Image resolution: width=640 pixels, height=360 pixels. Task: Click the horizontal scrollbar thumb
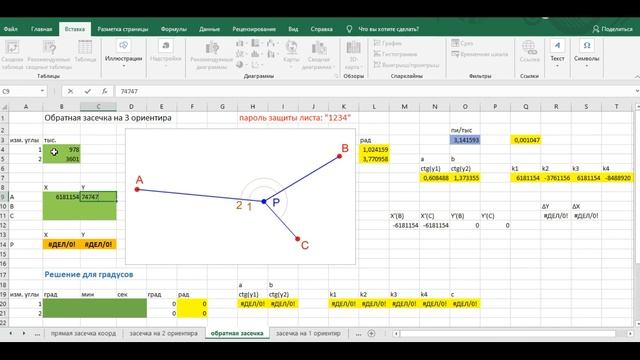click(x=508, y=333)
